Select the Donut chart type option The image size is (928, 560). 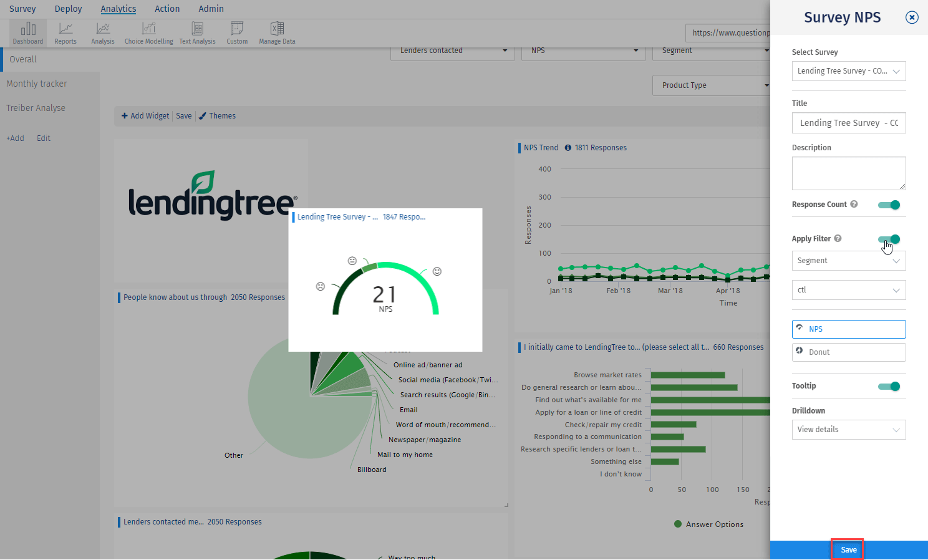coord(848,352)
